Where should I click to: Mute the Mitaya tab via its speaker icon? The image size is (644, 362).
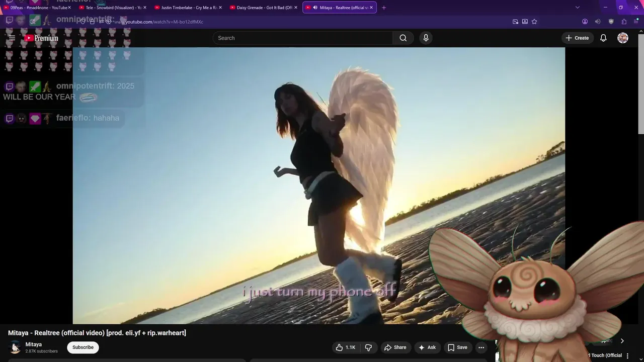(x=315, y=8)
